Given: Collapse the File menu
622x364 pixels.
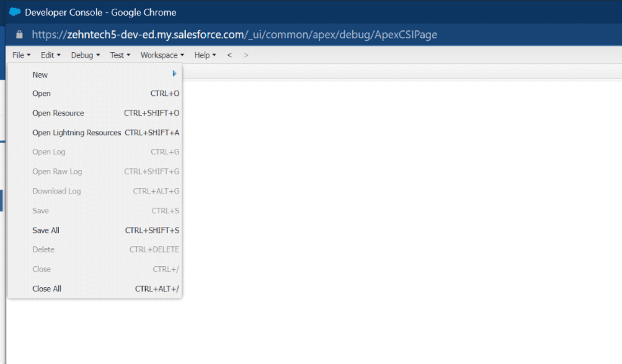Looking at the screenshot, I should tap(20, 55).
